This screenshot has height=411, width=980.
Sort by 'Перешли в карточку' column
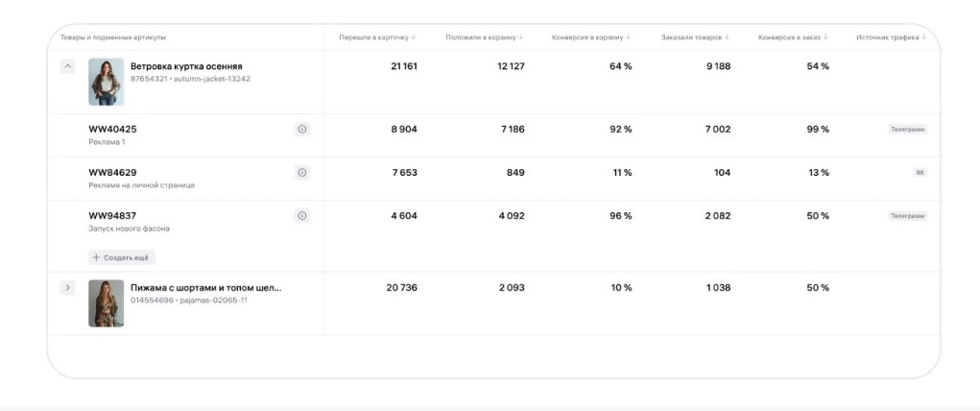(x=375, y=37)
